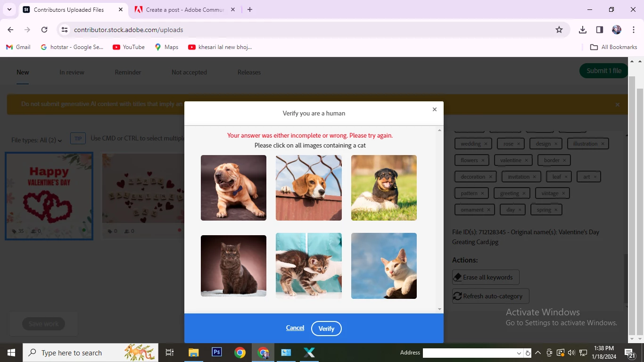Image resolution: width=644 pixels, height=362 pixels.
Task: Click the address bar URL
Action: [128, 30]
